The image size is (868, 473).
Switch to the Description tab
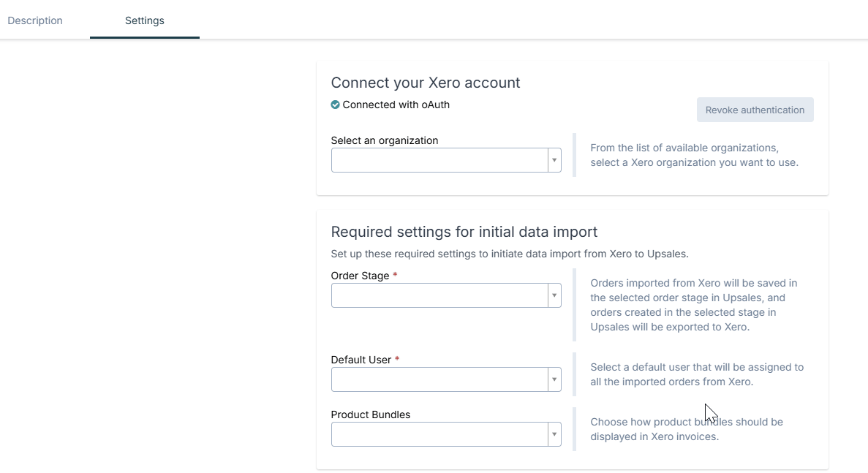coord(35,20)
